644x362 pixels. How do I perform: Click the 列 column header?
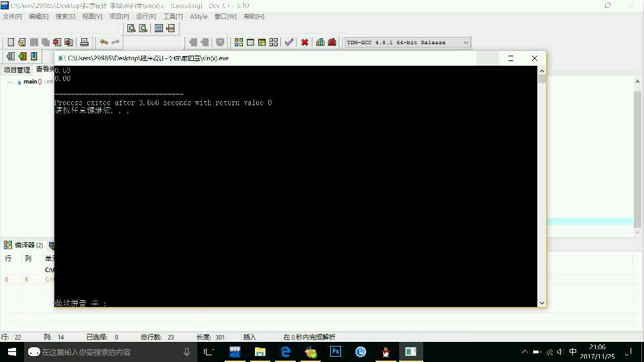pos(28,259)
